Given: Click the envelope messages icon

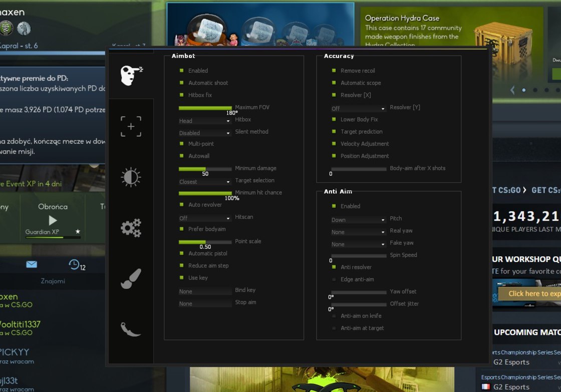Looking at the screenshot, I should click(32, 264).
